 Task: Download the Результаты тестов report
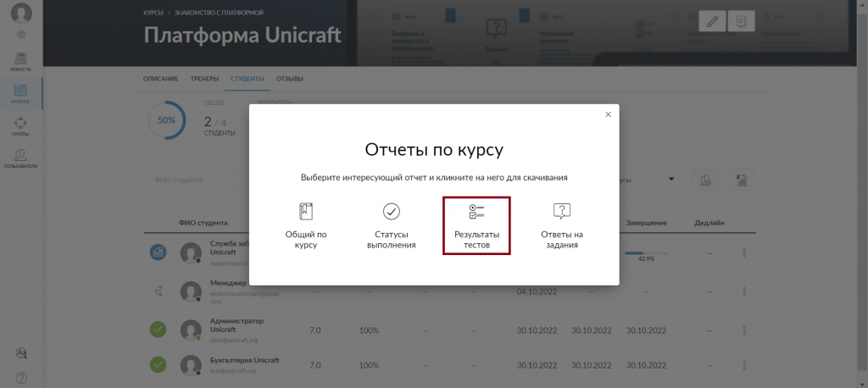476,226
